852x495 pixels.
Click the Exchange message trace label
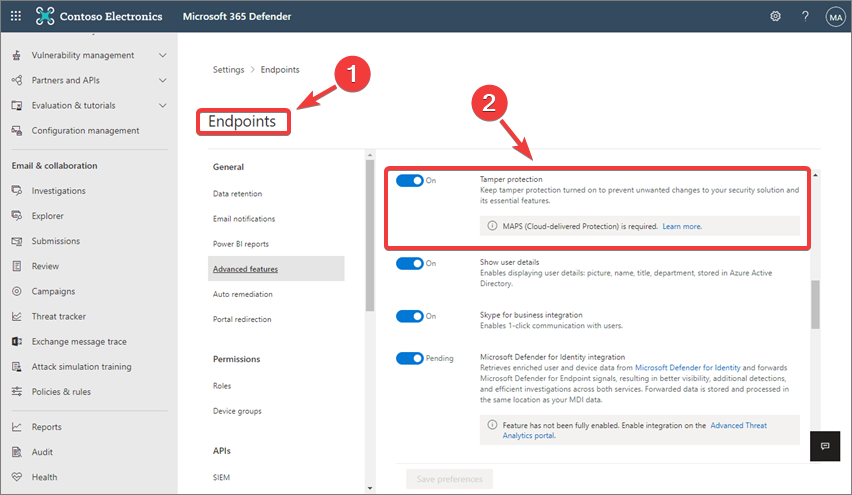tap(79, 341)
